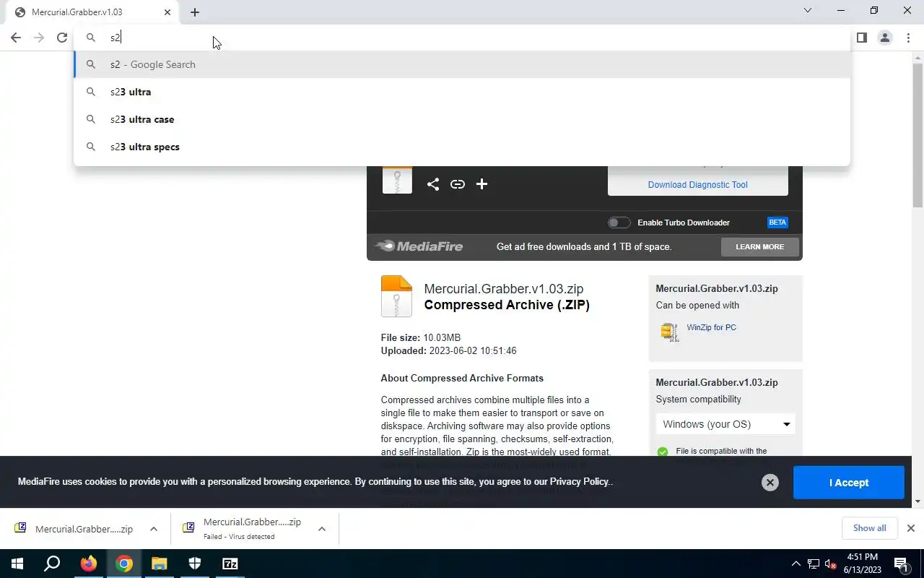Enable the Turbo Downloader toggle
The height and width of the screenshot is (578, 924).
(619, 223)
